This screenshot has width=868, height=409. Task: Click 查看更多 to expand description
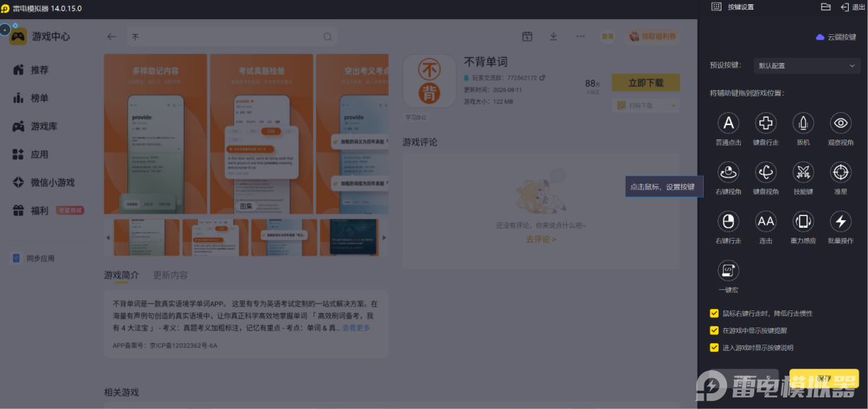point(356,328)
